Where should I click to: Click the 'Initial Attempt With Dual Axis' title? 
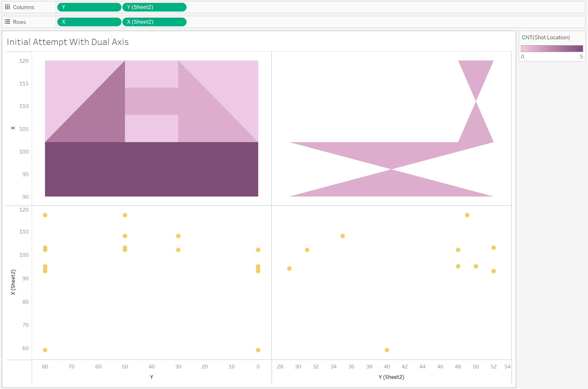tap(68, 42)
